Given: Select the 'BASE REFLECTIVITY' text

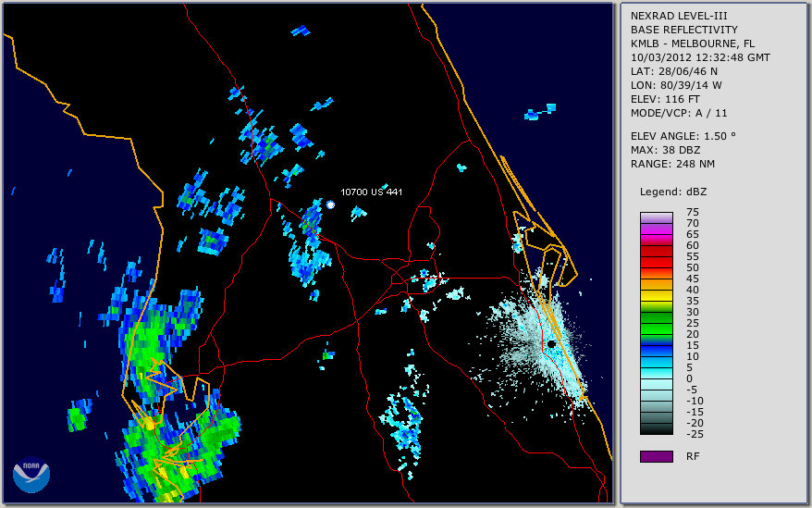Looking at the screenshot, I should (x=684, y=30).
